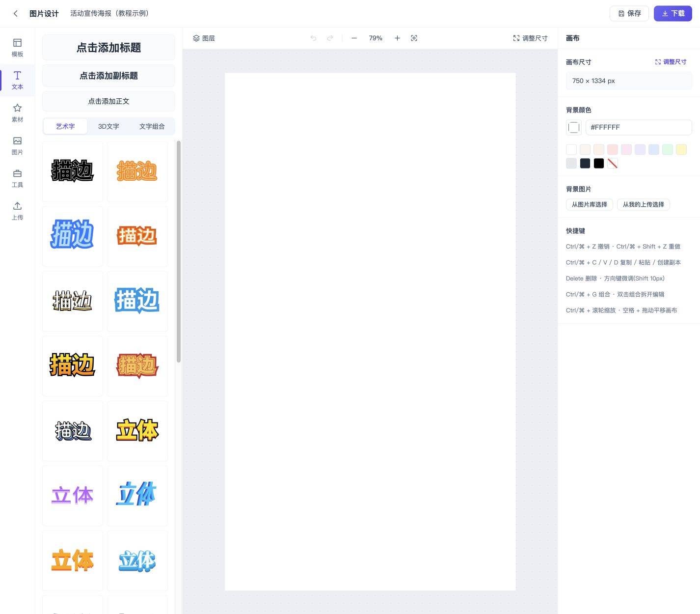Click the 活动宣传海报（教程示例） project title

point(109,13)
